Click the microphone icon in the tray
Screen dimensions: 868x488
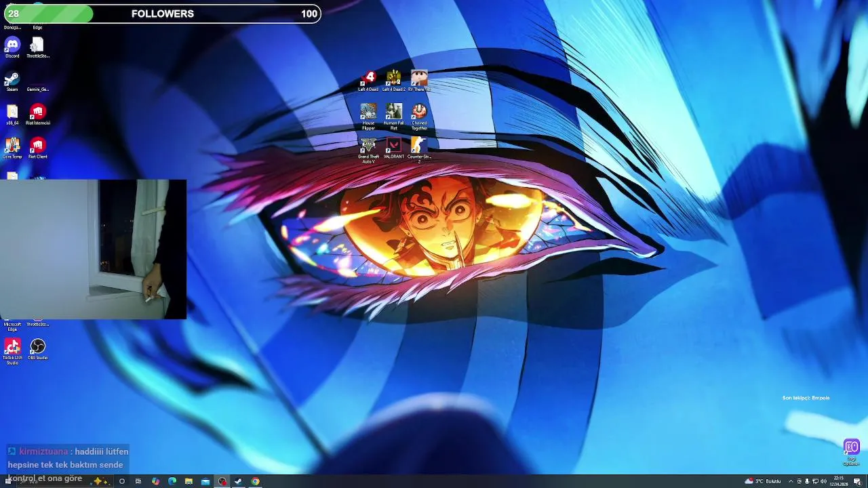pos(807,481)
